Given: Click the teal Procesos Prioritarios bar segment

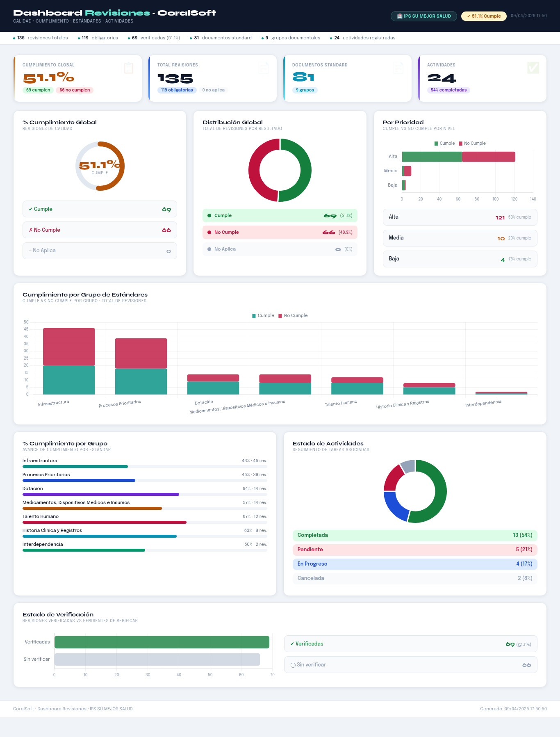Looking at the screenshot, I should [x=141, y=381].
